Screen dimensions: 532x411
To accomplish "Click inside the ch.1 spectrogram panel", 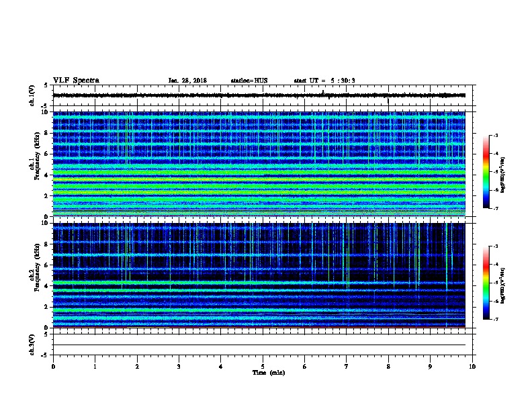I will 259,164.
